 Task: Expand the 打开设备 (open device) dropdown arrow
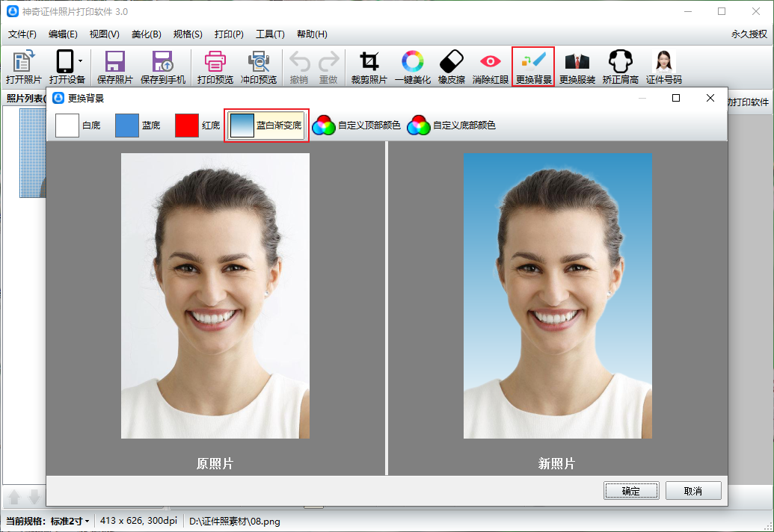click(x=80, y=52)
